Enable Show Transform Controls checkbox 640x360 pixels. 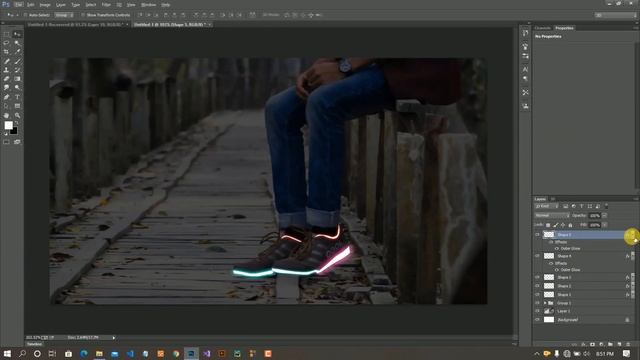click(83, 15)
